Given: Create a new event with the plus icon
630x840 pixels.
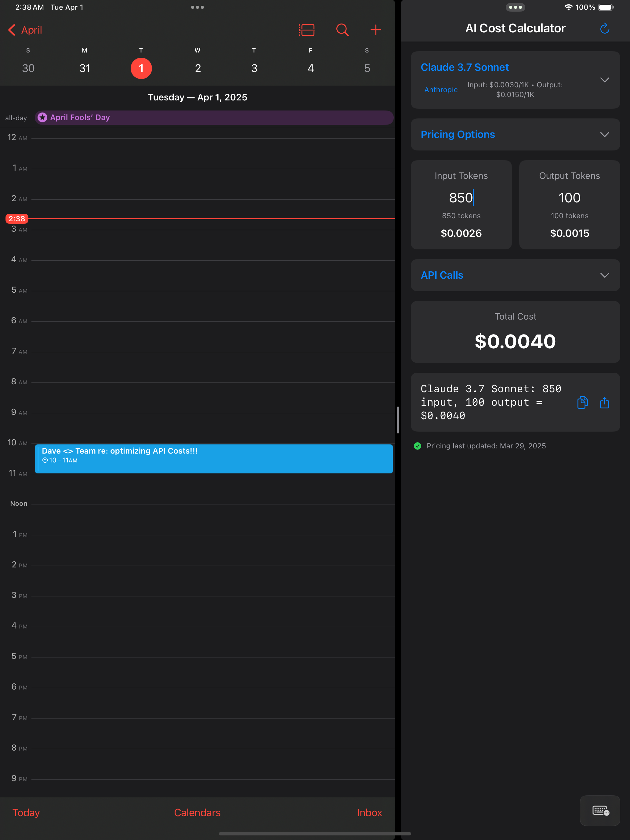Looking at the screenshot, I should click(x=375, y=30).
